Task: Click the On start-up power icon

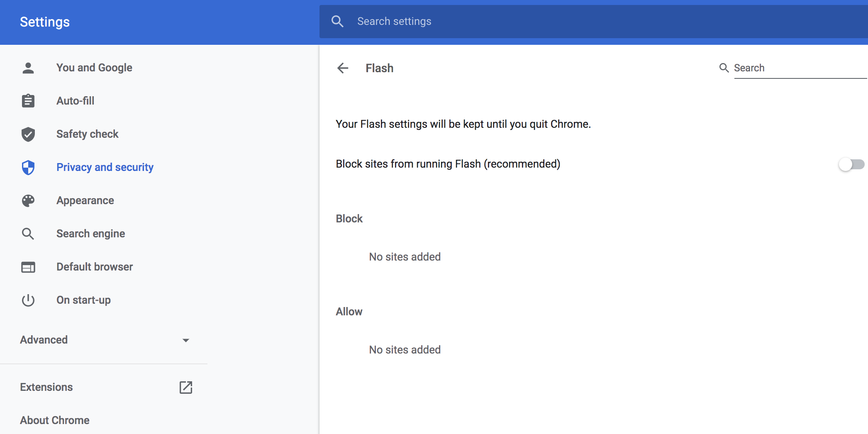Action: 28,300
